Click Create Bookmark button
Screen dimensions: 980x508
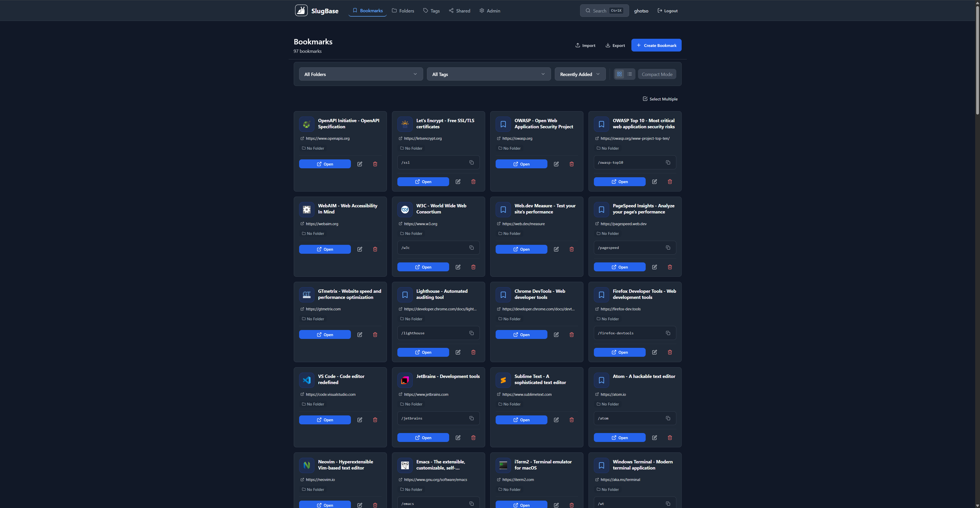click(656, 45)
